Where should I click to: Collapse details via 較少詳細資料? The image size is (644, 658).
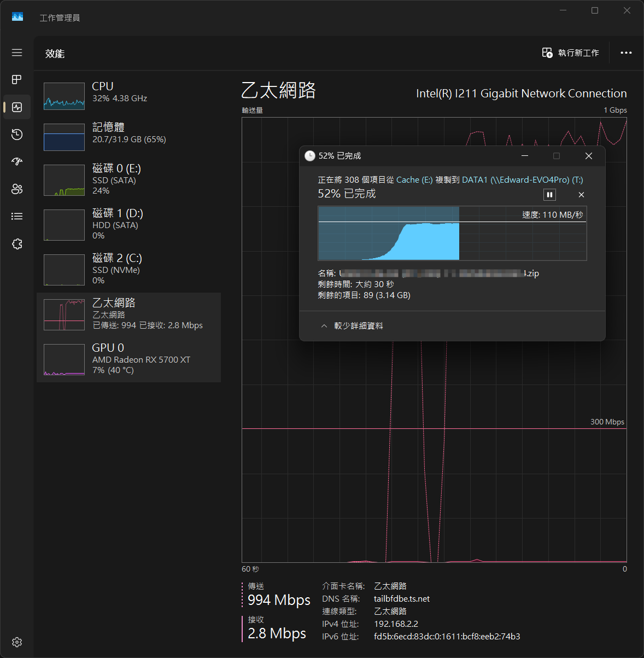click(x=352, y=325)
